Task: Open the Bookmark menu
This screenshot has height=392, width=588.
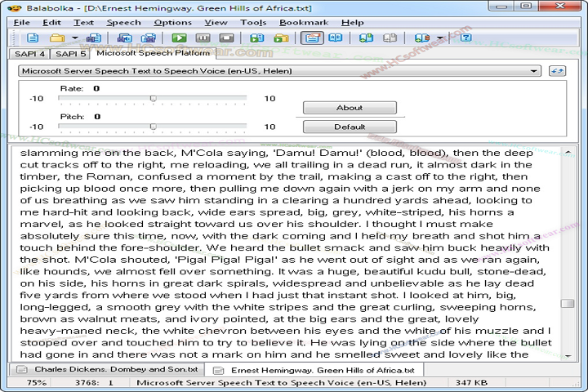Action: pos(303,22)
